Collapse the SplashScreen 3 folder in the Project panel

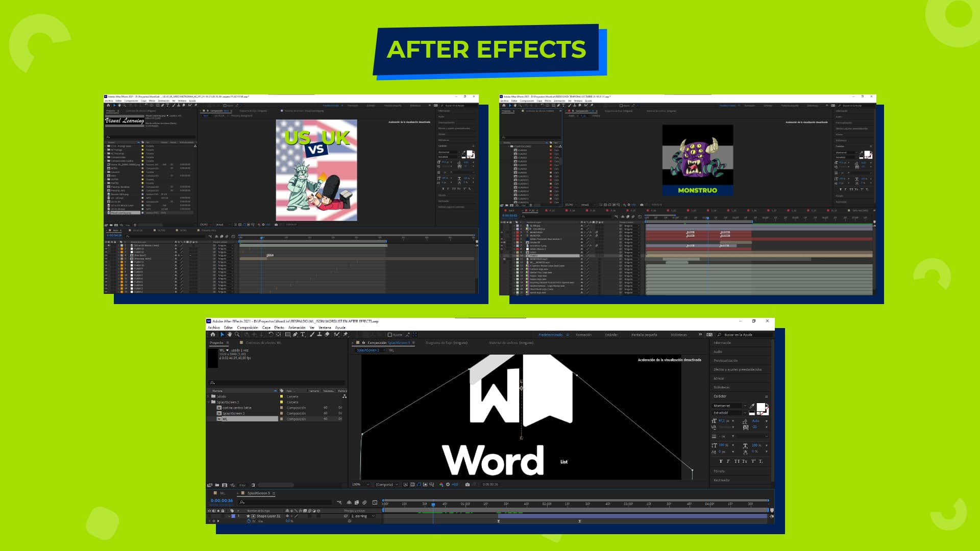point(209,402)
